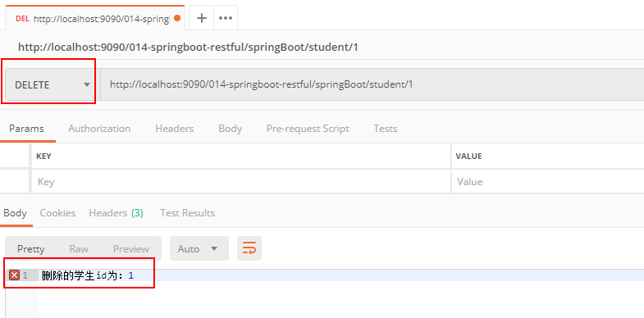Click the red error icon on line 1
Viewport: 644px width, 318px height.
[15, 275]
